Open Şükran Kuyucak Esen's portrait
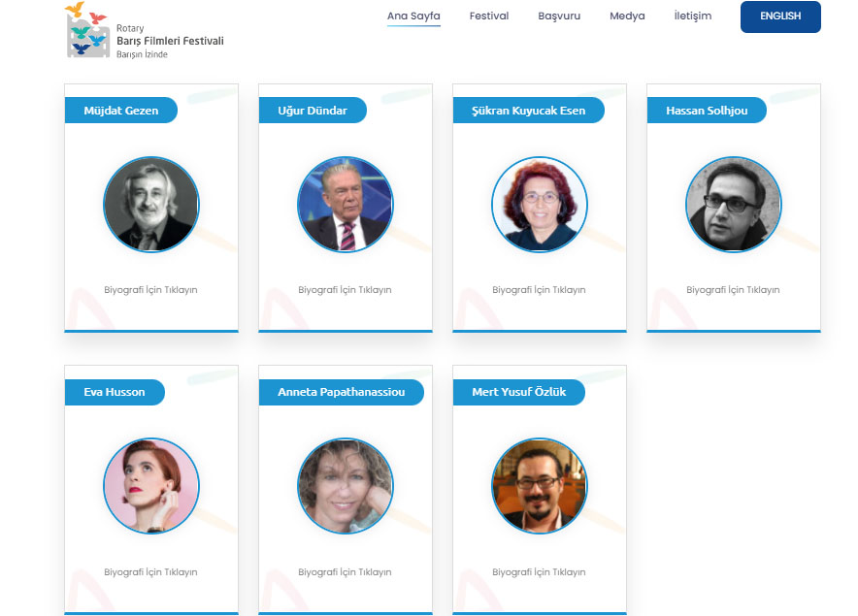The height and width of the screenshot is (616, 858). point(540,205)
